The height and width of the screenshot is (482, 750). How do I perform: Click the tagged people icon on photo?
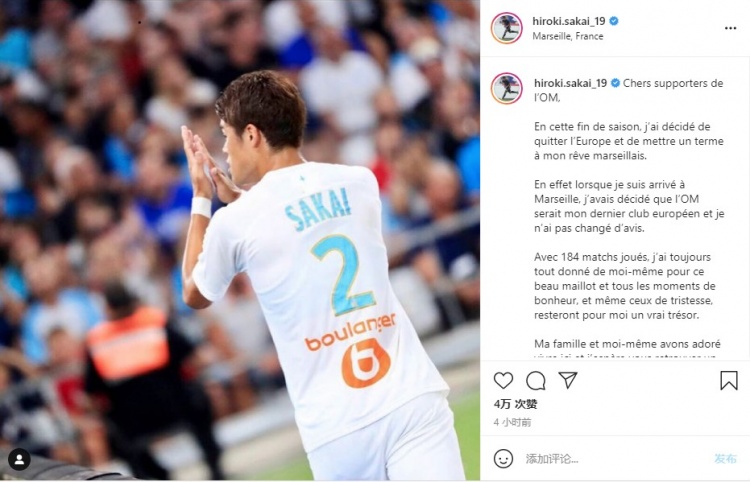[20, 460]
